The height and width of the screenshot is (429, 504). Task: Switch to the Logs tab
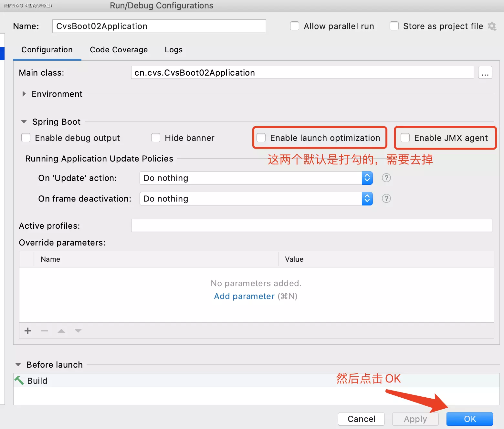173,50
